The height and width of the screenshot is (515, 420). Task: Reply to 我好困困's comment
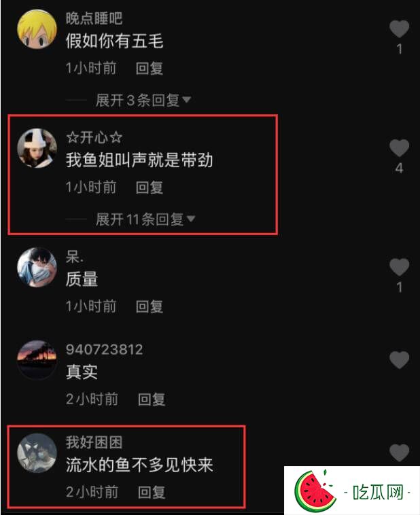(152, 492)
